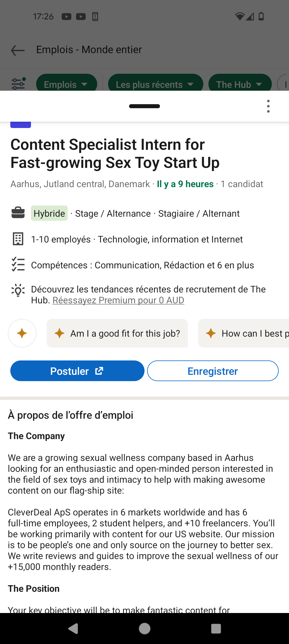This screenshot has height=644, width=289.
Task: Open Réessayez Premium pour 0 AUD link
Action: click(x=118, y=300)
